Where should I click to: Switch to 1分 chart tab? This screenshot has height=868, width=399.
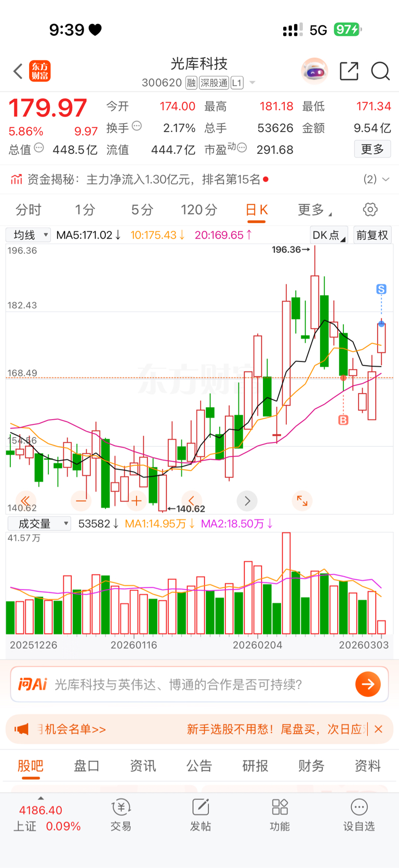tap(85, 210)
